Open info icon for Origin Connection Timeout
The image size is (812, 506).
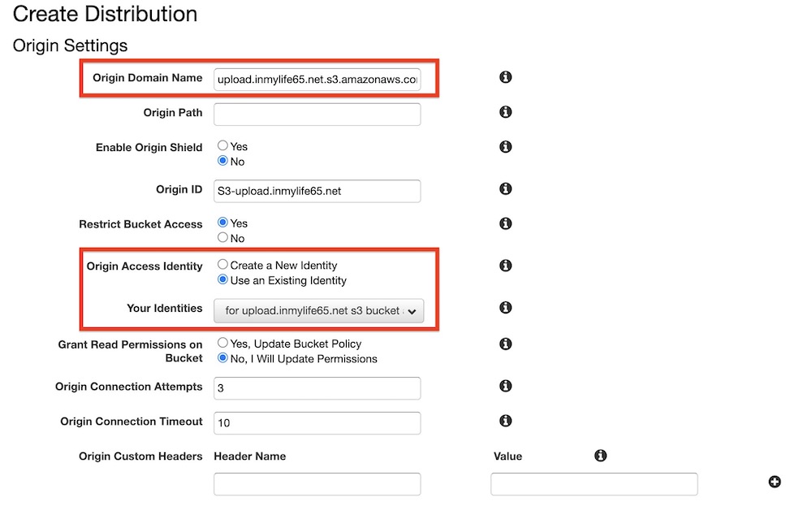(505, 421)
